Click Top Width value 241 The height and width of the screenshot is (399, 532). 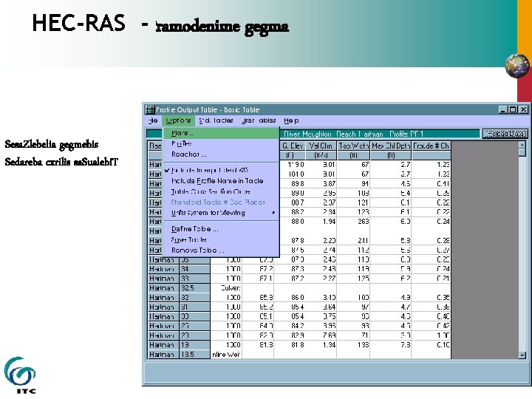353,241
